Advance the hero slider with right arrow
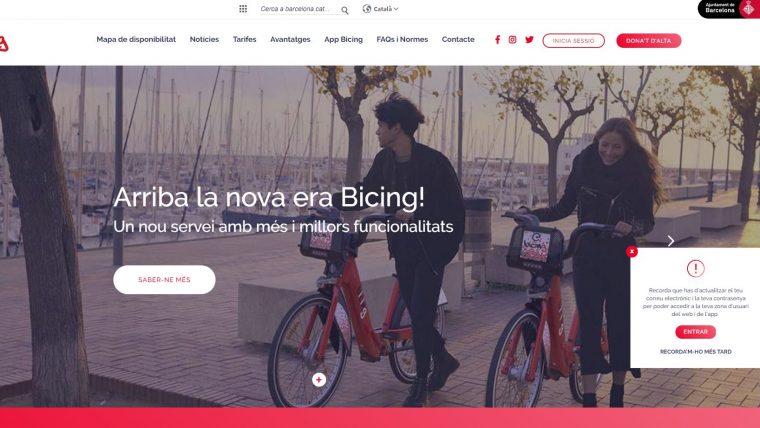Image resolution: width=760 pixels, height=428 pixels. click(671, 241)
